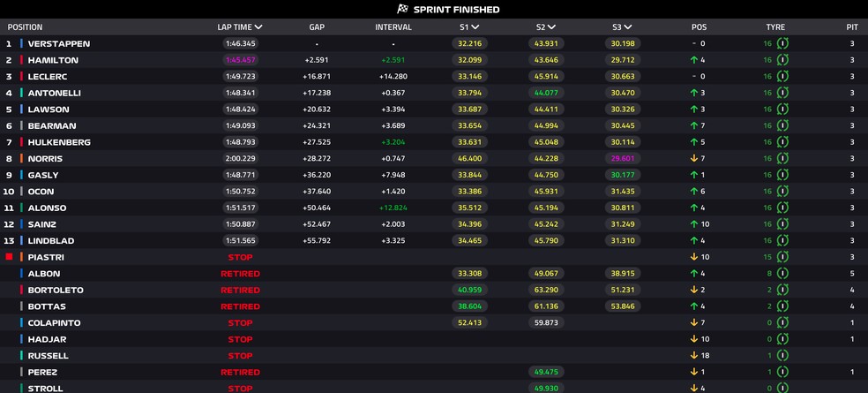Click the POSITION column header

click(25, 27)
